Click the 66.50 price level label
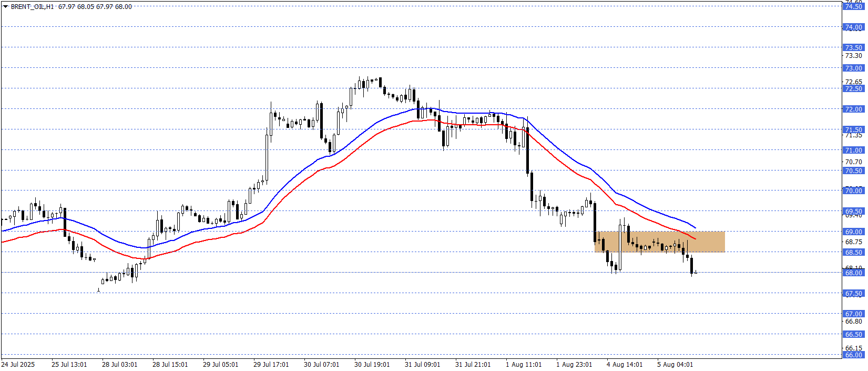 pos(853,334)
